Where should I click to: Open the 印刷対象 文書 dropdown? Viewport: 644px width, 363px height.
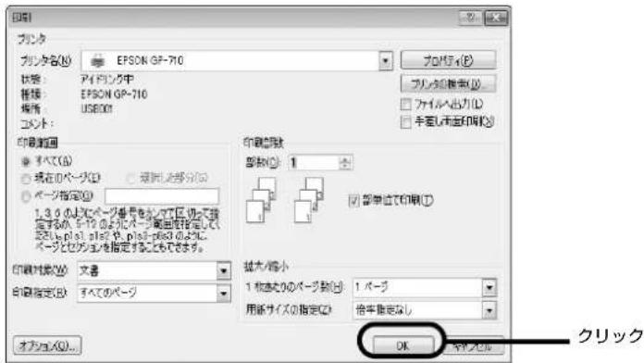click(223, 271)
